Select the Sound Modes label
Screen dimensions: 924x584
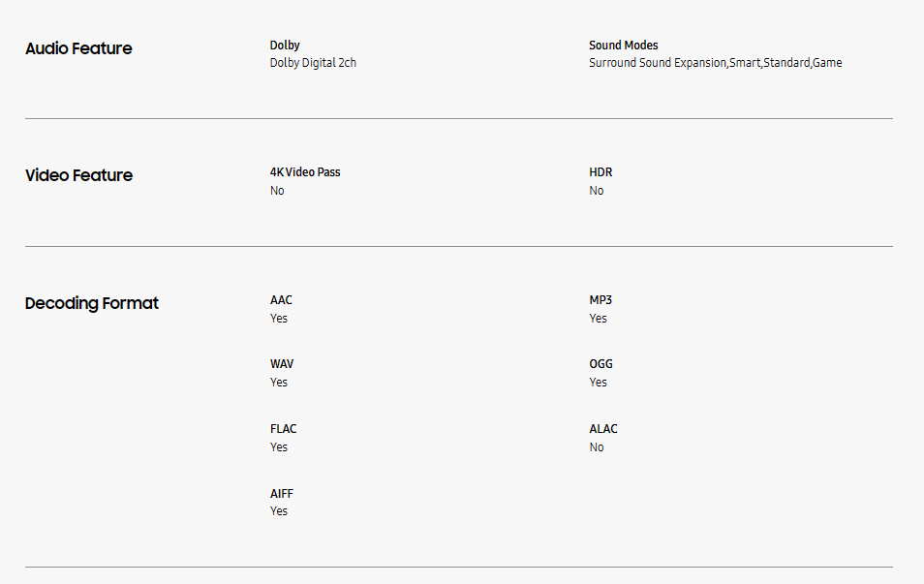pos(623,46)
